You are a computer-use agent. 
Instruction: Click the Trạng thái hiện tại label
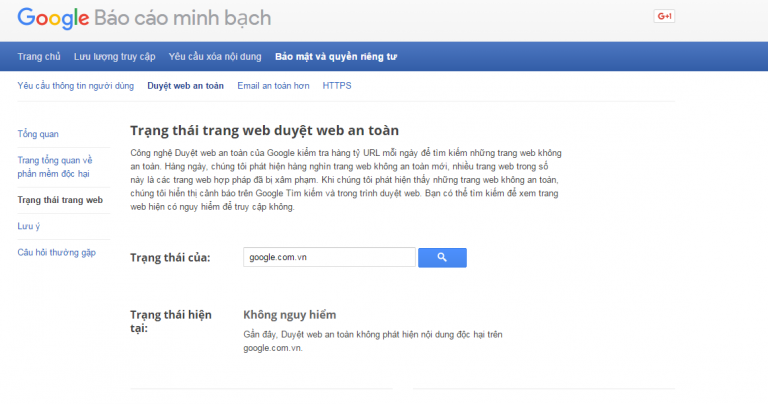tap(171, 321)
